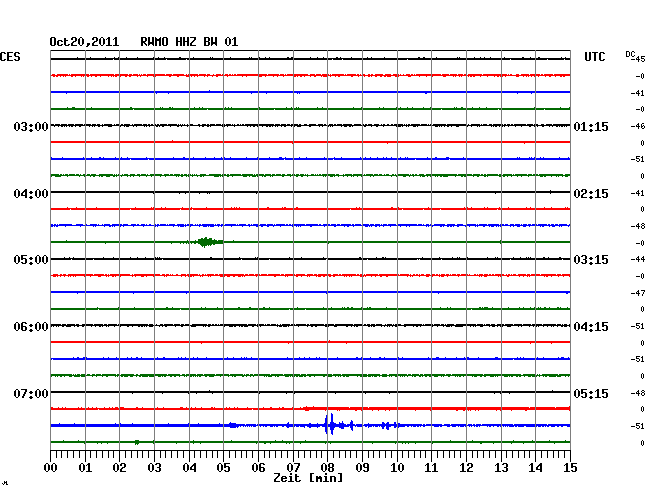Click the 15 minute axis tick label
This screenshot has width=650, height=494.
coord(570,468)
